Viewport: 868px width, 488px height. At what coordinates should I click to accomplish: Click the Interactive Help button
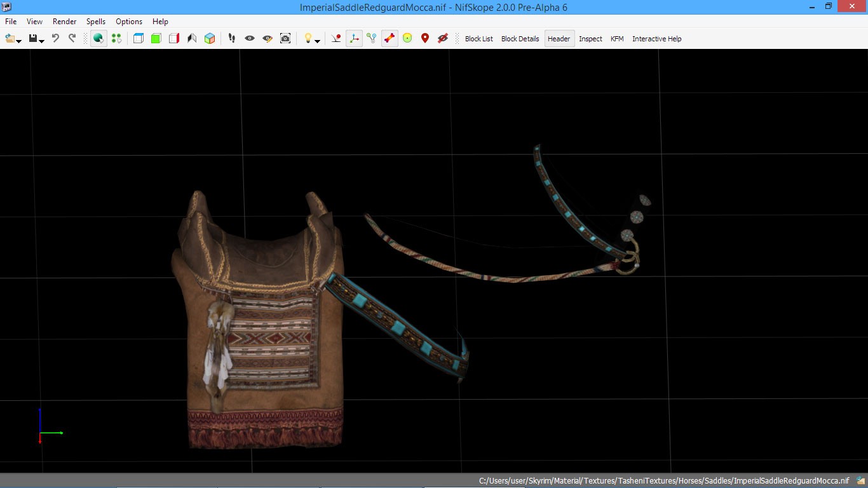coord(656,39)
